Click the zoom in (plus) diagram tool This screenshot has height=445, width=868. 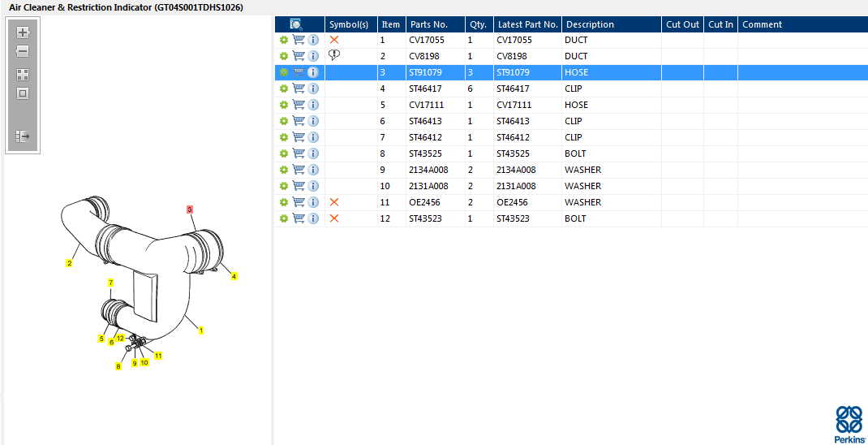click(23, 32)
